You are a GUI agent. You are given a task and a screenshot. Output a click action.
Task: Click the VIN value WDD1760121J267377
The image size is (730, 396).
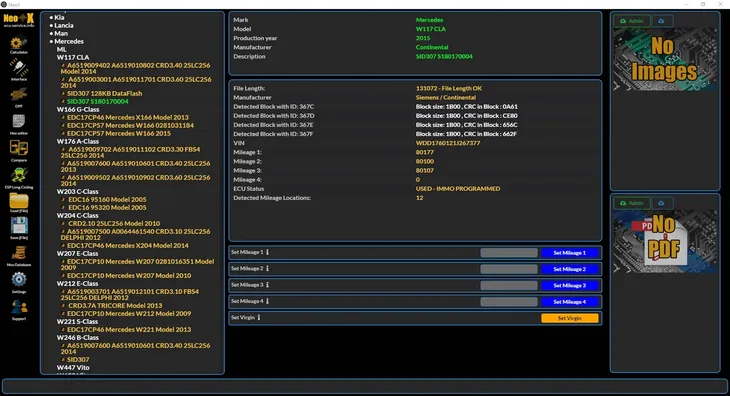point(448,143)
